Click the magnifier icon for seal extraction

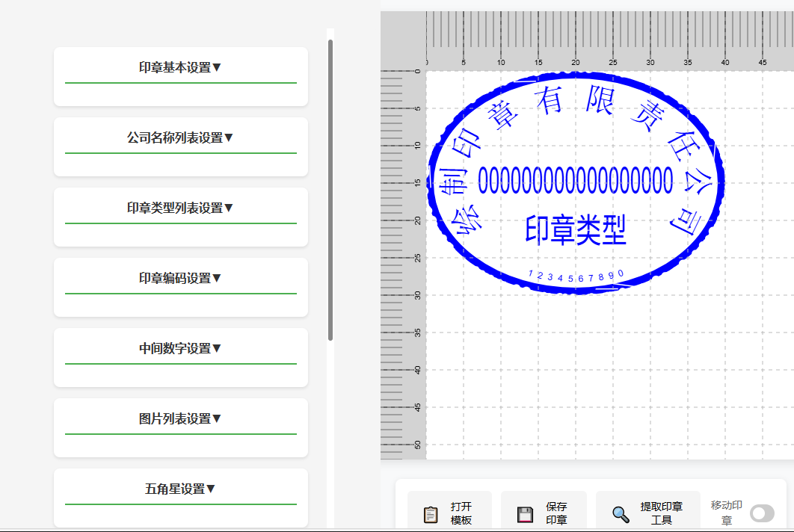point(619,513)
